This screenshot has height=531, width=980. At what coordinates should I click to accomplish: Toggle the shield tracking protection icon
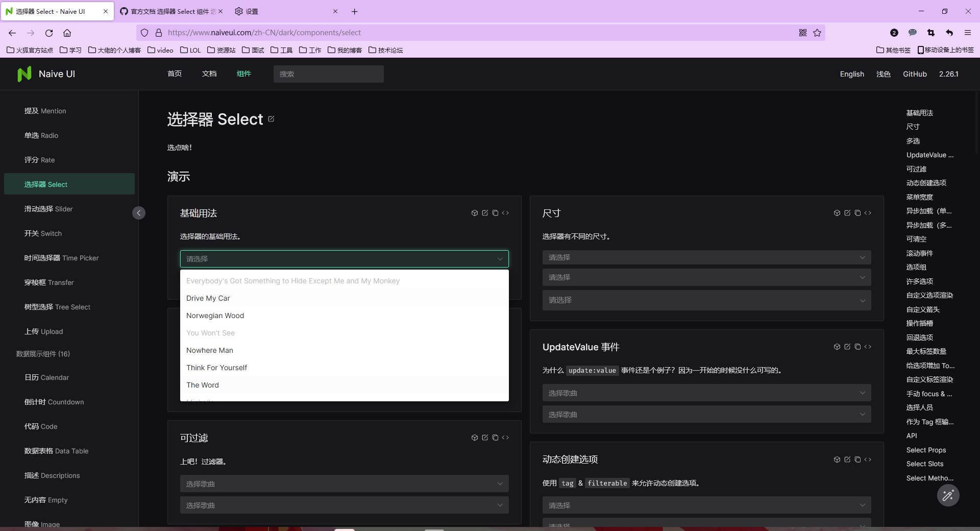(x=144, y=32)
